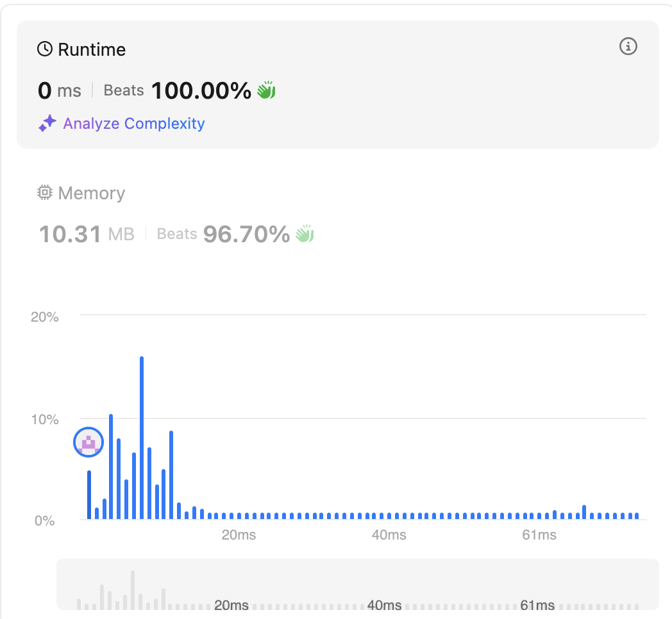
Task: Click the 20ms label on the main chart axis
Action: point(239,535)
